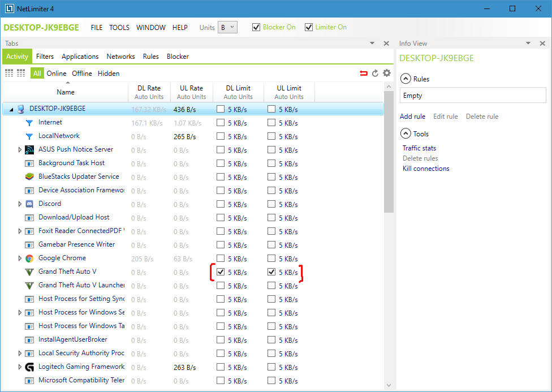This screenshot has height=392, width=552.
Task: Collapse the DESKTOP-JK9EBGE tree node
Action: click(11, 110)
